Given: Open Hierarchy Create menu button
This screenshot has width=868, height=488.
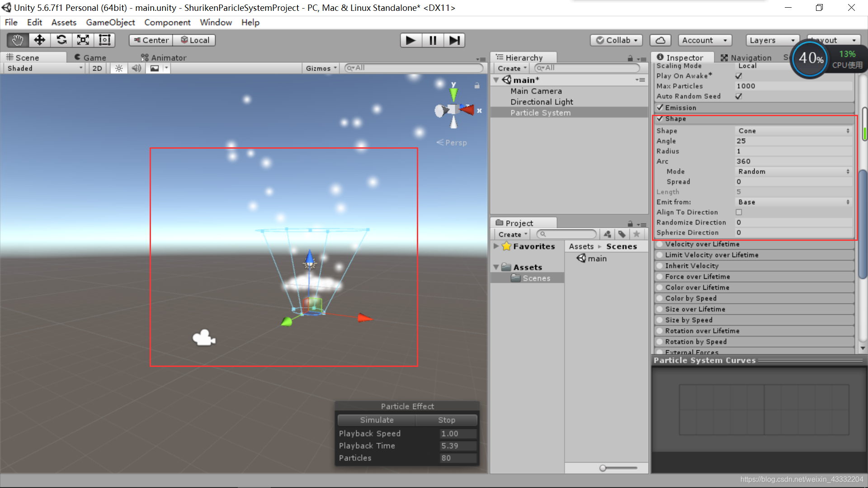Looking at the screenshot, I should 512,68.
